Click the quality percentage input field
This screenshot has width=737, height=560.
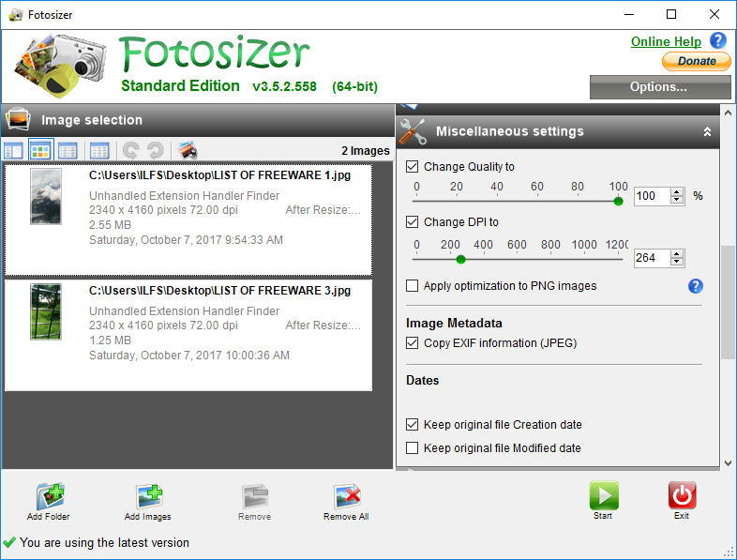point(653,196)
